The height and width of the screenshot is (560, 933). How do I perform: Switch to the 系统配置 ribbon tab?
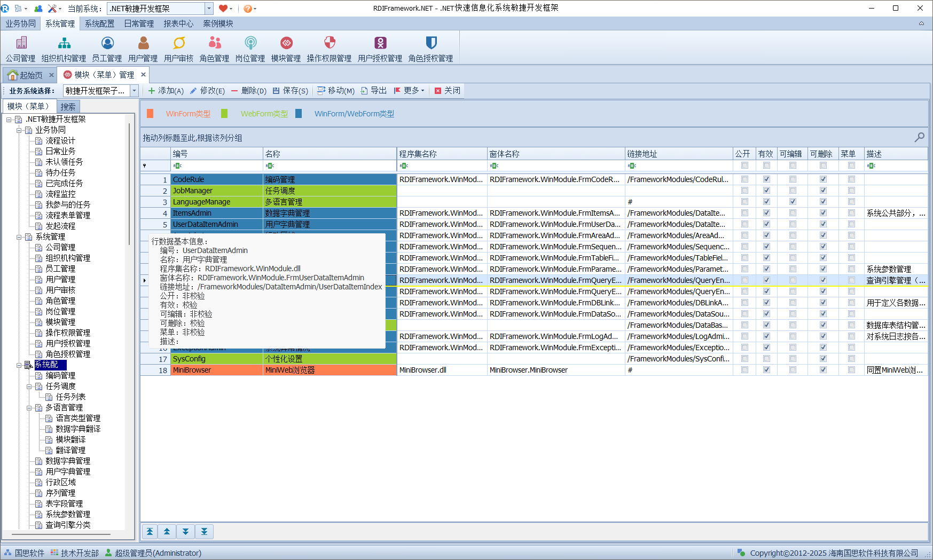click(99, 23)
